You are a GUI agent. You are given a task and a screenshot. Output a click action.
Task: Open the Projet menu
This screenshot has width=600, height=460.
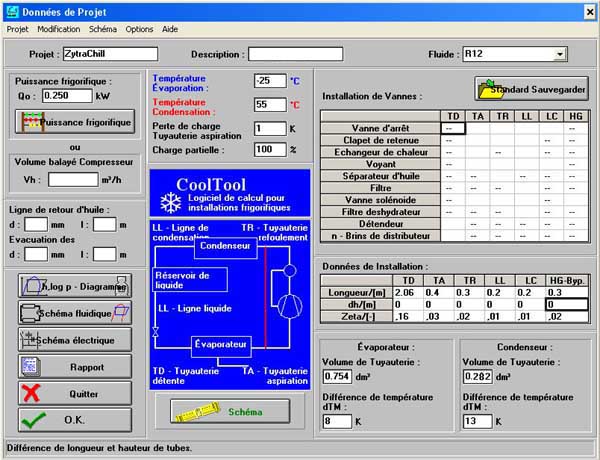[x=17, y=29]
